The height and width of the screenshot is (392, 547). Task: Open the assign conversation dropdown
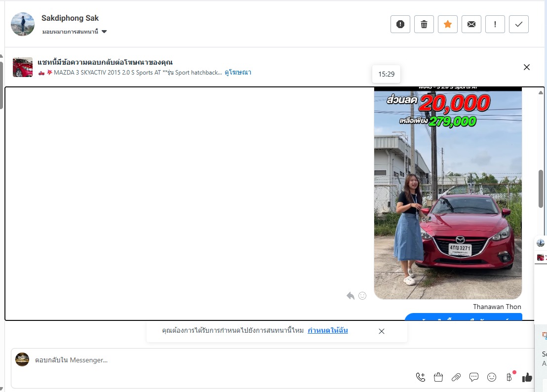tap(74, 32)
